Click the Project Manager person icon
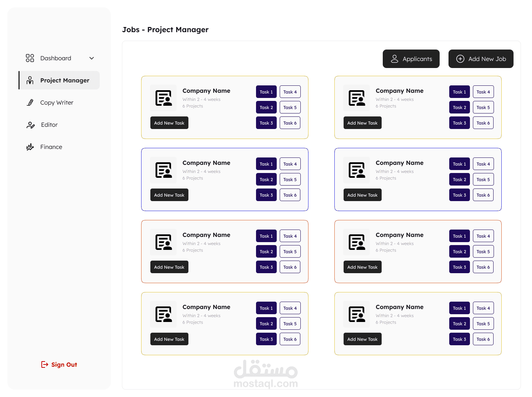Image resolution: width=532 pixels, height=397 pixels. pos(30,80)
